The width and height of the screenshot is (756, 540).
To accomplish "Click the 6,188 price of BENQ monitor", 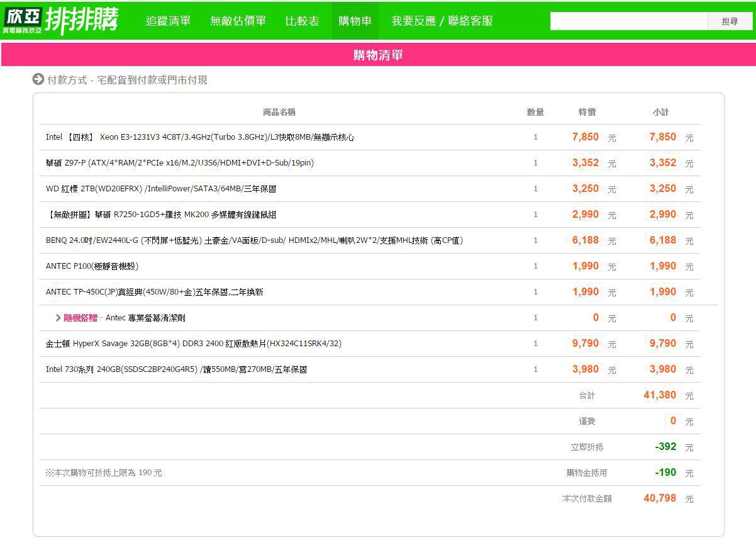I will pyautogui.click(x=586, y=240).
